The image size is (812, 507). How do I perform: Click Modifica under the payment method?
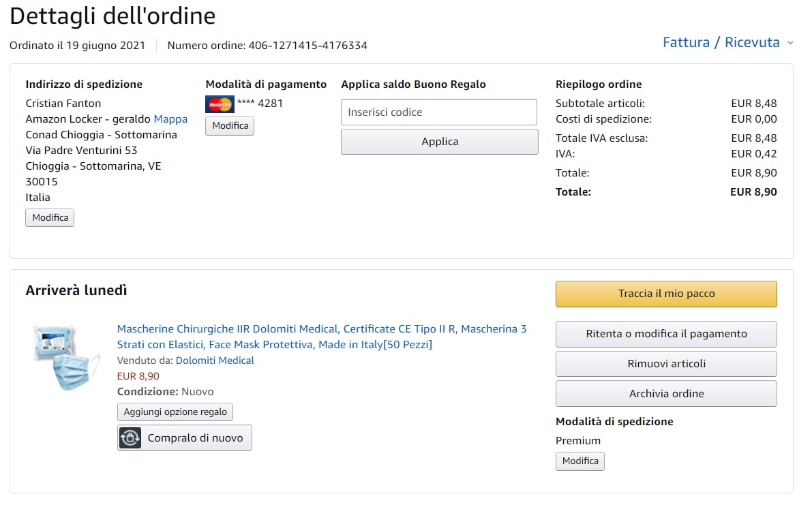pos(230,126)
